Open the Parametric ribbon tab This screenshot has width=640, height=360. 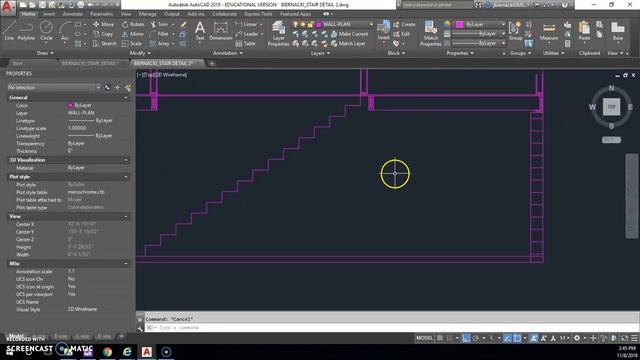pyautogui.click(x=101, y=14)
